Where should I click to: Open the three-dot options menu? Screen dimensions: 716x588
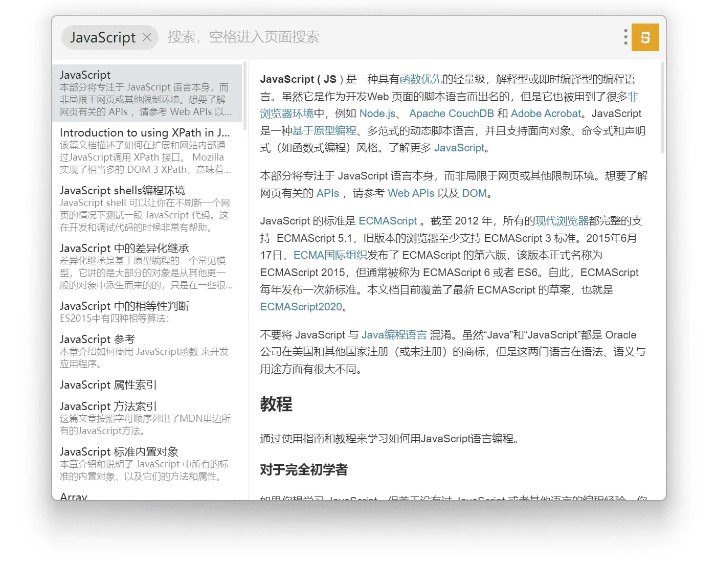[x=625, y=37]
